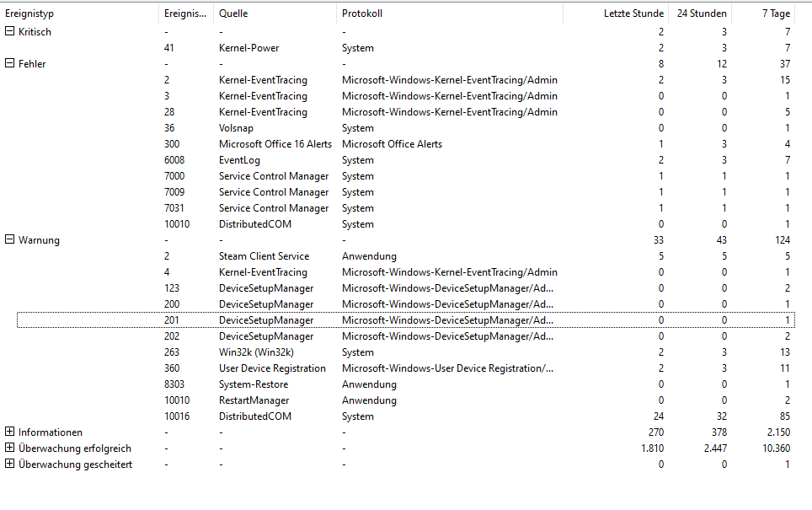Select Kernel-EventTracing warning event 4
The height and width of the screenshot is (510, 812).
(x=405, y=272)
